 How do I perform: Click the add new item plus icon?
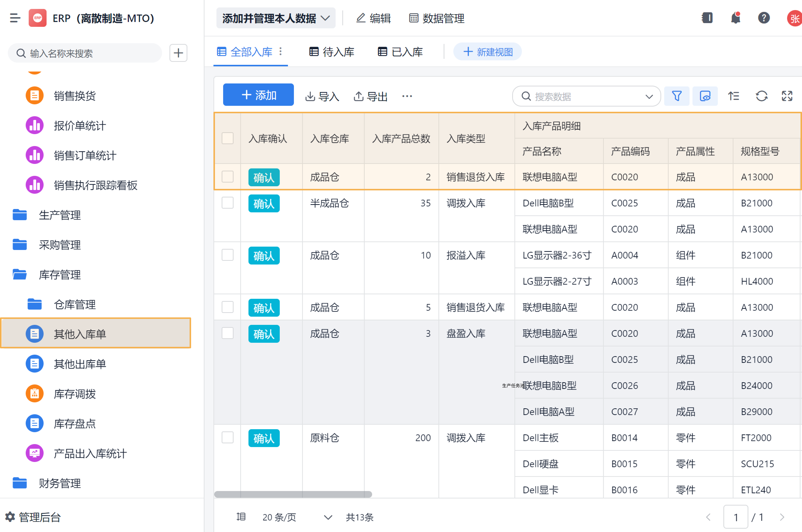coord(178,53)
